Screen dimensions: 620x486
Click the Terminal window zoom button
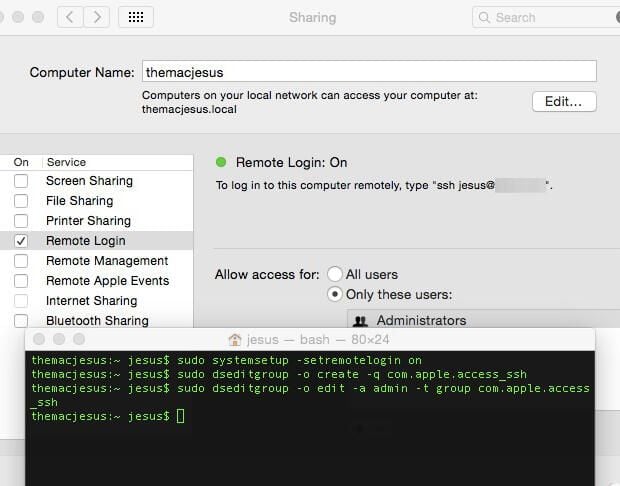(79, 339)
